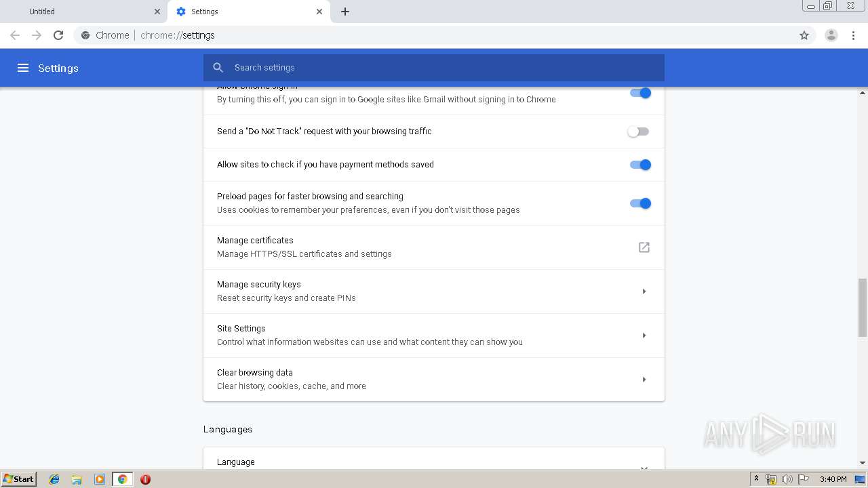Click the taskbar clock 3:40 PM
The width and height of the screenshot is (868, 488).
(x=833, y=479)
